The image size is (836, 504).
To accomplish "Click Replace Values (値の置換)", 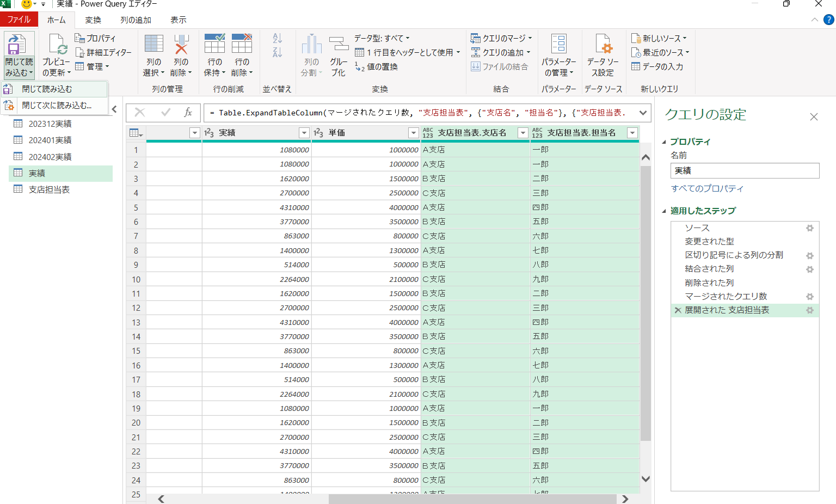I will [x=377, y=66].
